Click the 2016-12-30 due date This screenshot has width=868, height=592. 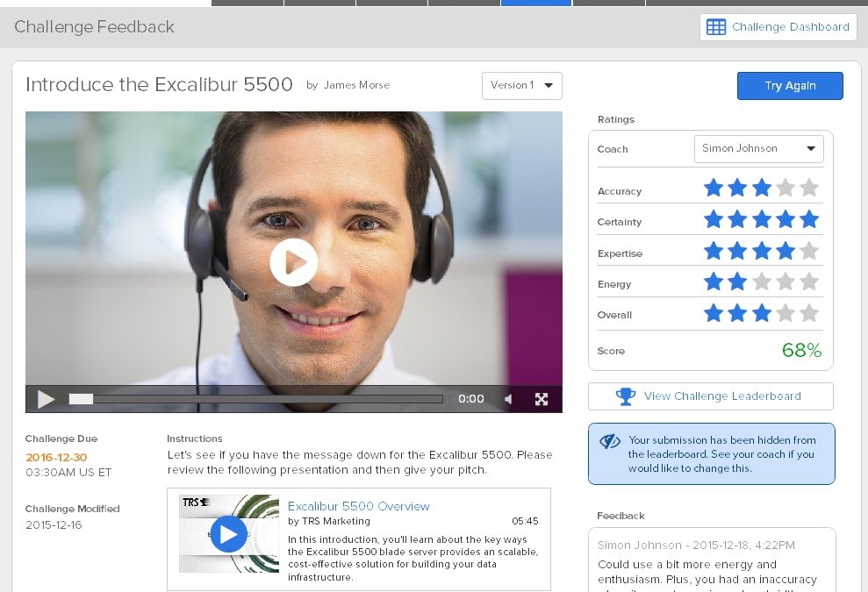[x=56, y=458]
